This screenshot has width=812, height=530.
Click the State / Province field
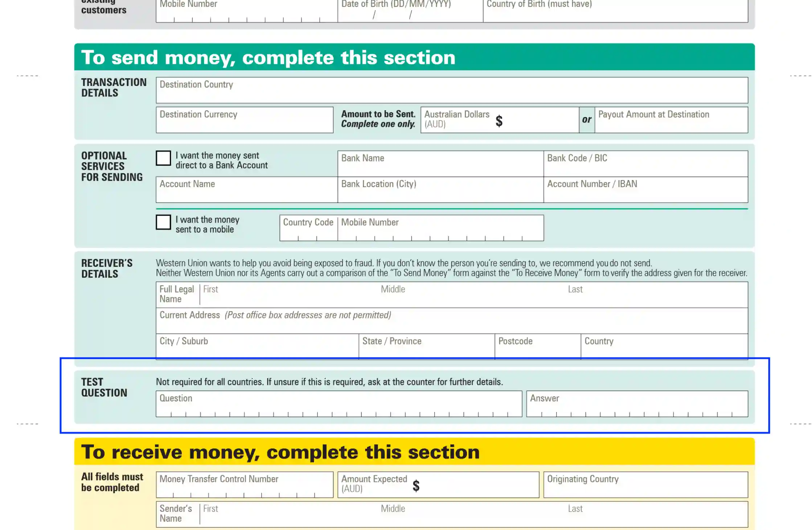tap(427, 347)
